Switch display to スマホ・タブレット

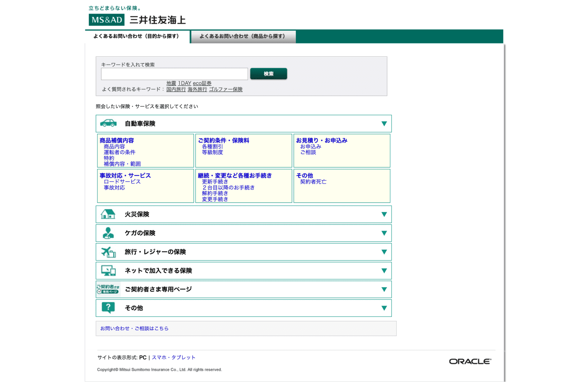(174, 357)
